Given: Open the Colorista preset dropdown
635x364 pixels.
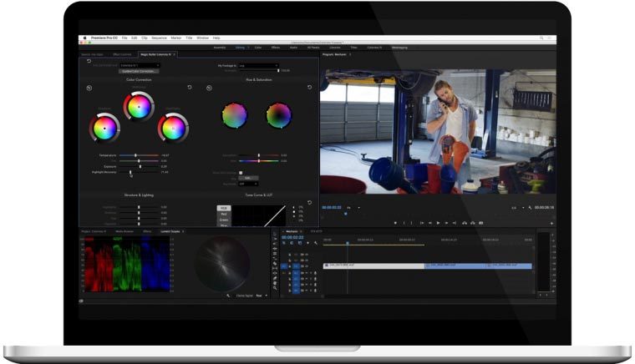Looking at the screenshot, I should [140, 65].
